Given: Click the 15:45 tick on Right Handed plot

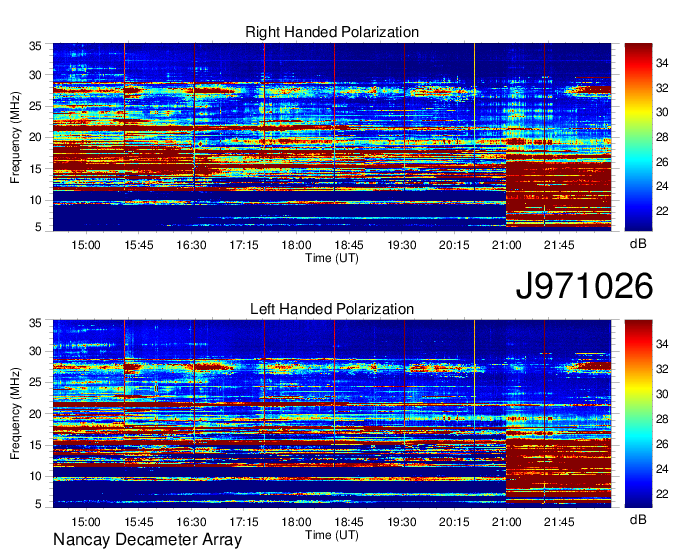Looking at the screenshot, I should pyautogui.click(x=139, y=245).
